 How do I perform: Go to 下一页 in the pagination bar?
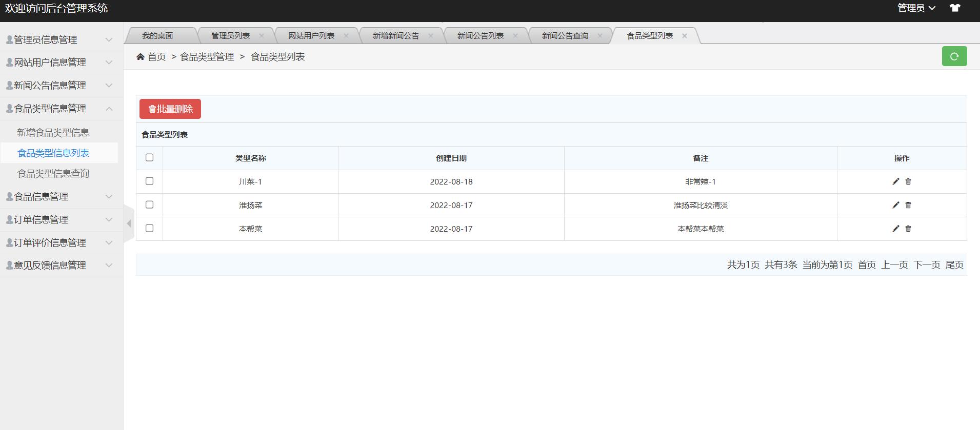coord(927,265)
